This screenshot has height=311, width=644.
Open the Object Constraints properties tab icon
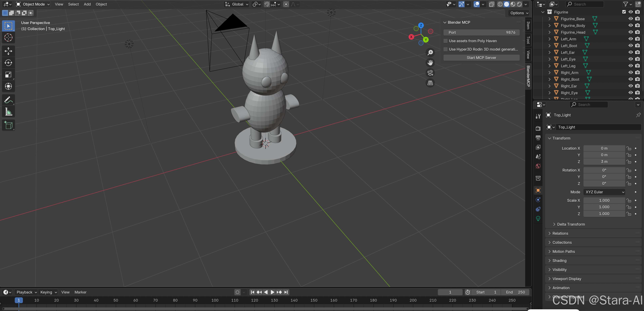538,209
